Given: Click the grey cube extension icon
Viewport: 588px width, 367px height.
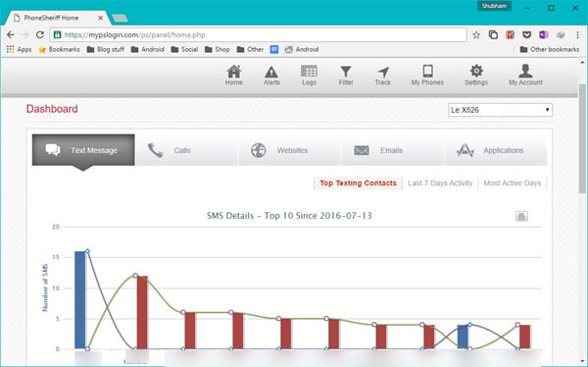Looking at the screenshot, I should tap(561, 35).
